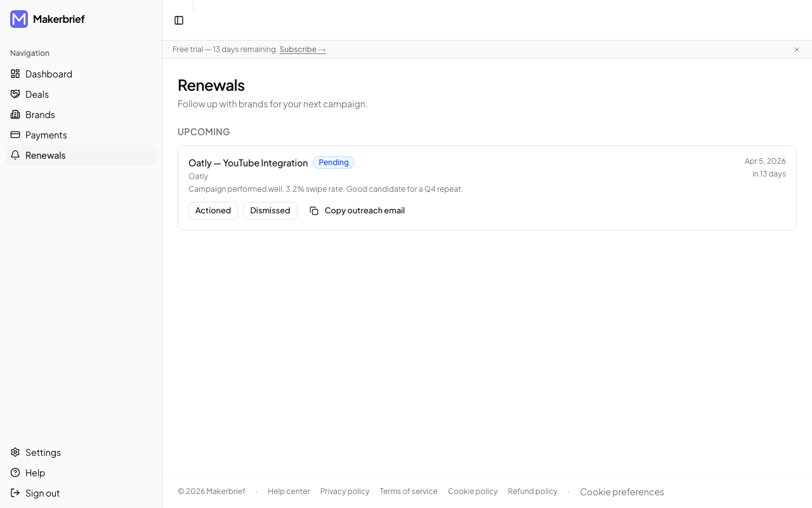Open the Refund policy page

(532, 491)
